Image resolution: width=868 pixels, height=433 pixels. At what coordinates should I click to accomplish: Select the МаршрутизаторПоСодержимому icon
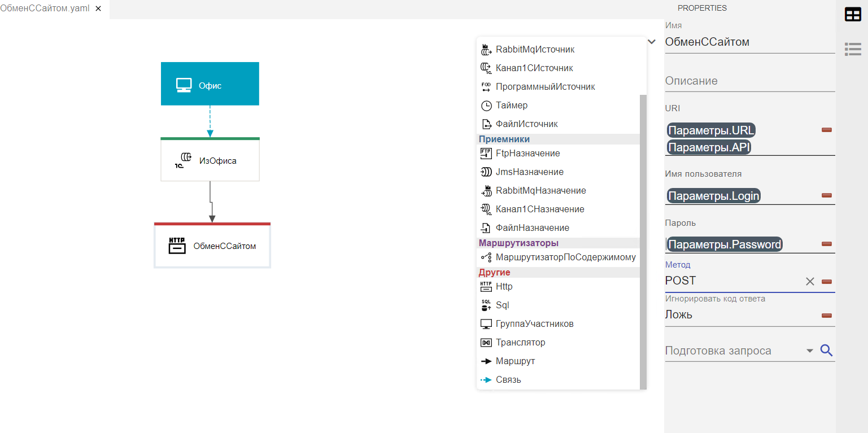[x=486, y=257]
